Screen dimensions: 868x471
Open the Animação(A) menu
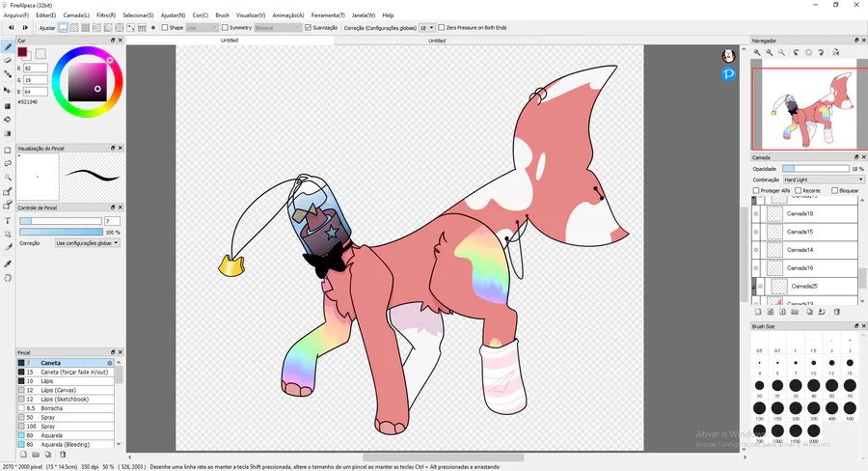(x=287, y=15)
